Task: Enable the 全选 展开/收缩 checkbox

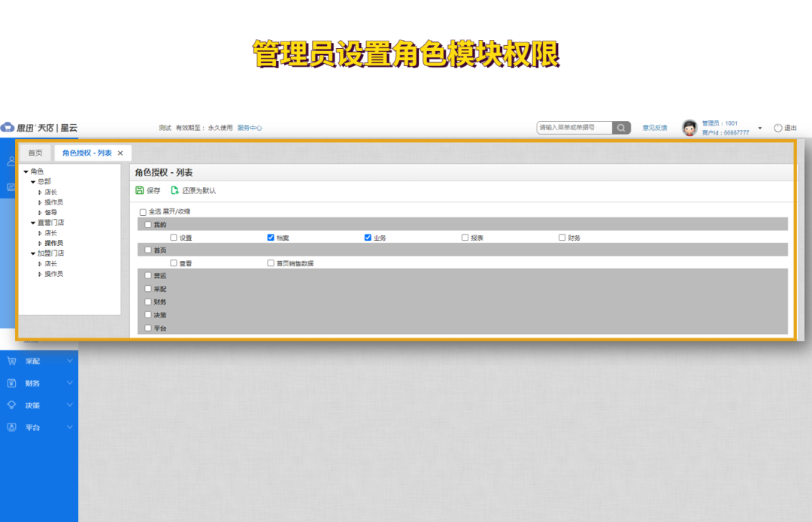Action: [x=143, y=212]
